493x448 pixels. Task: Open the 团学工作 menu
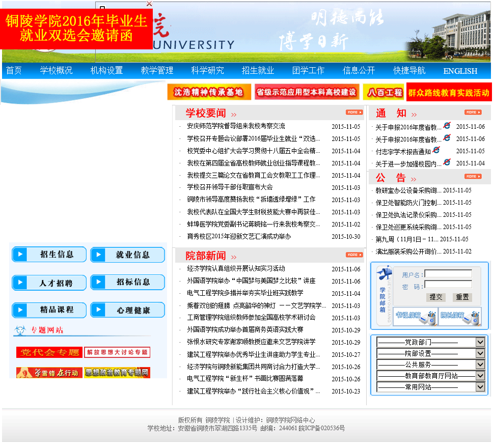point(309,70)
